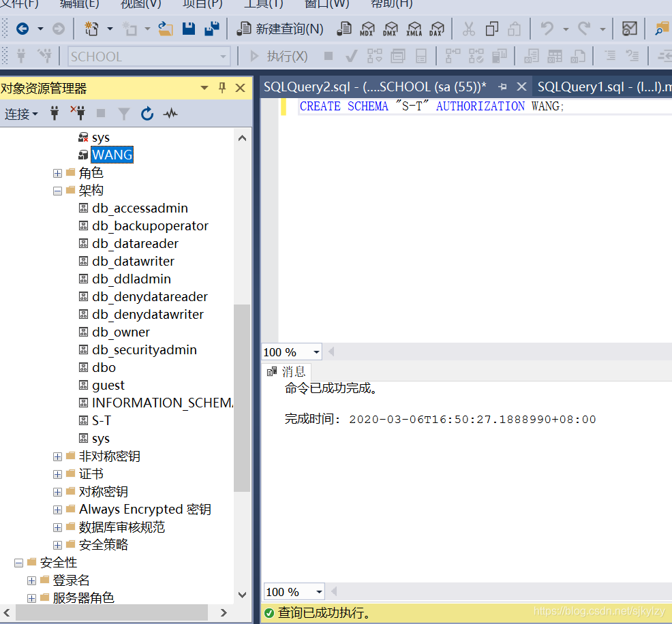672x624 pixels.
Task: Refresh the Object Explorer tree
Action: point(147,114)
